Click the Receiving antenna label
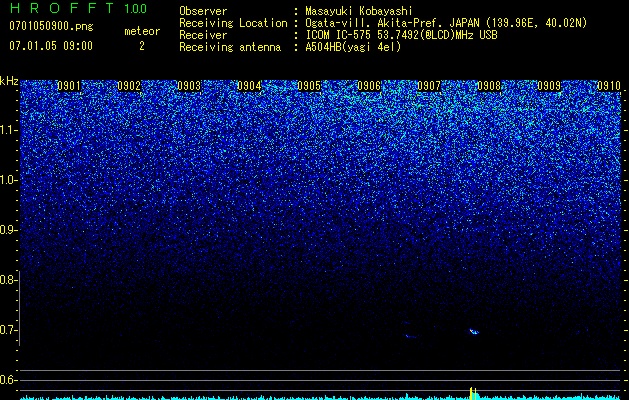Image resolution: width=629 pixels, height=400 pixels. pos(230,47)
